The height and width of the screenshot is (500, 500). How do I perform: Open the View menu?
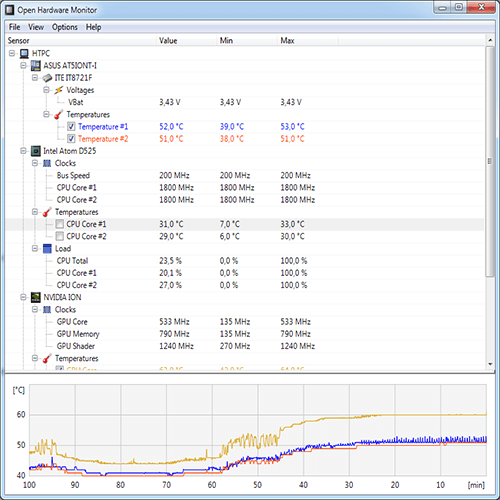pyautogui.click(x=36, y=27)
